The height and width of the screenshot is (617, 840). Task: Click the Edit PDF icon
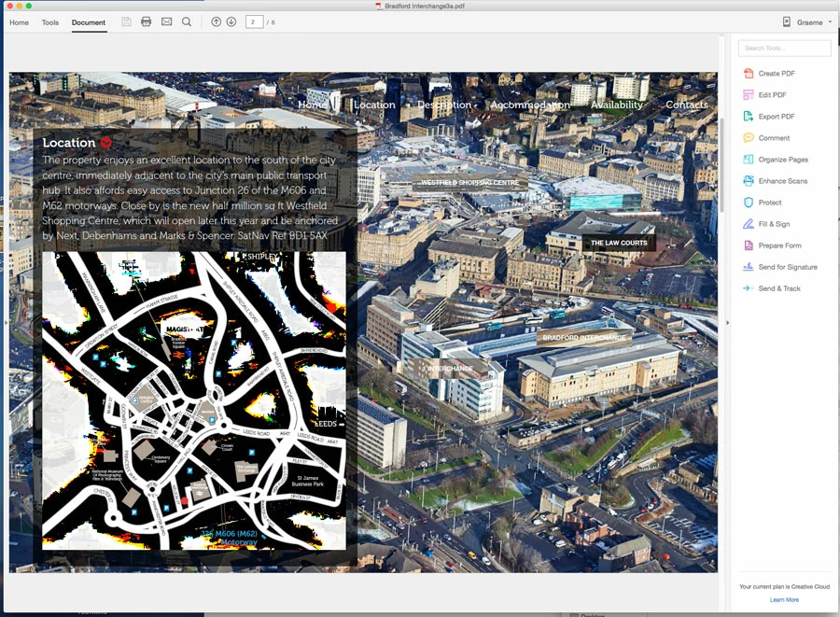(x=749, y=95)
